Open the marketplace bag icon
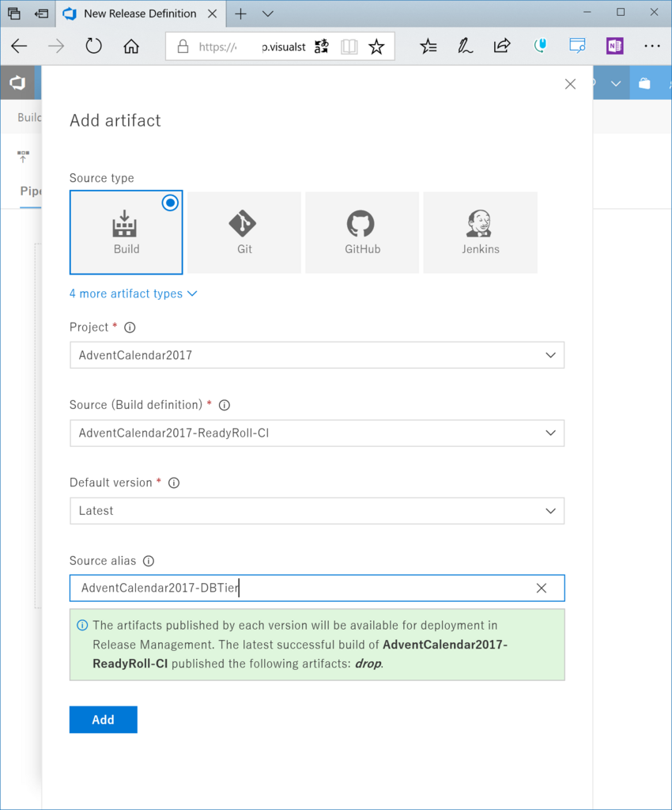Screen dimensions: 672x810 point(644,83)
